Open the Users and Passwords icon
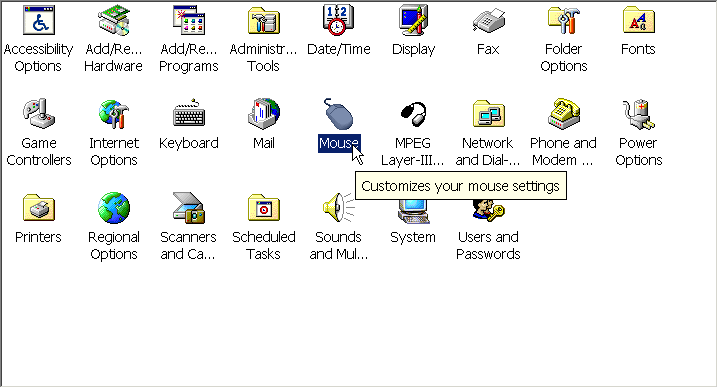This screenshot has width=718, height=388. (489, 212)
